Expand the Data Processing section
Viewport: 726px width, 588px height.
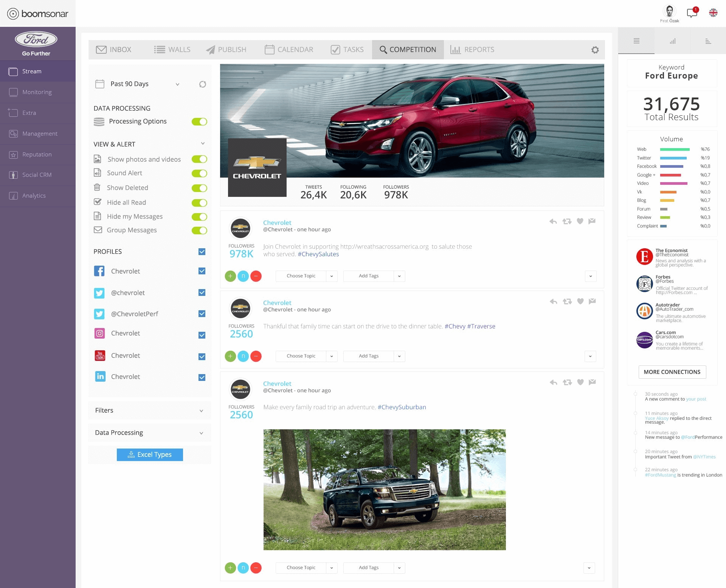pos(150,433)
